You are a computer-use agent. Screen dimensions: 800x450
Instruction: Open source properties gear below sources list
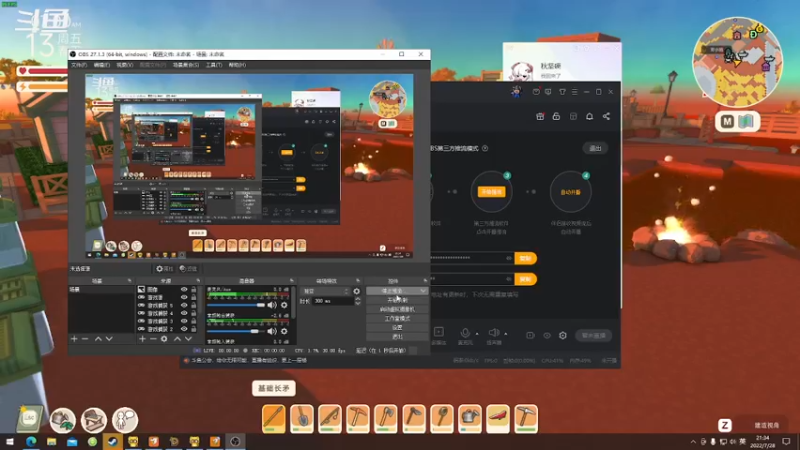[x=164, y=339]
